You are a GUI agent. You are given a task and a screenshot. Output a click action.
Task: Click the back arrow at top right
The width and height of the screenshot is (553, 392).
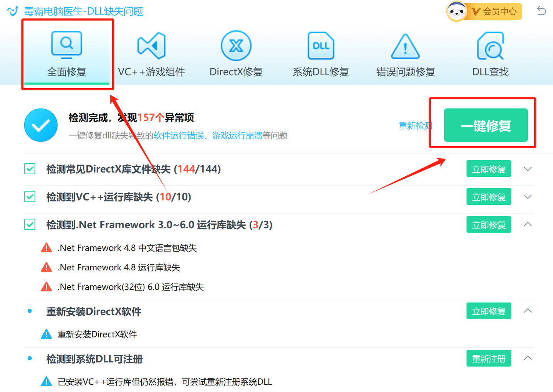tap(541, 11)
